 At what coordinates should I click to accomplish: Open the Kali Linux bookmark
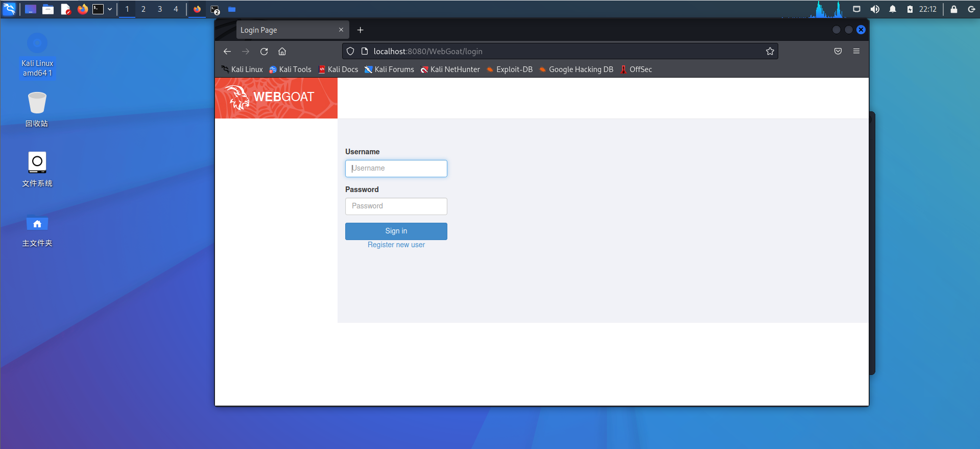point(242,69)
